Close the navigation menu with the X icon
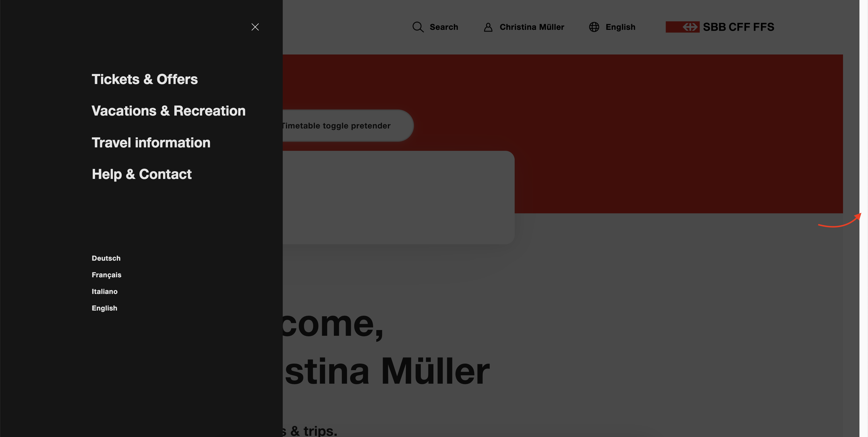The image size is (868, 437). coord(255,27)
